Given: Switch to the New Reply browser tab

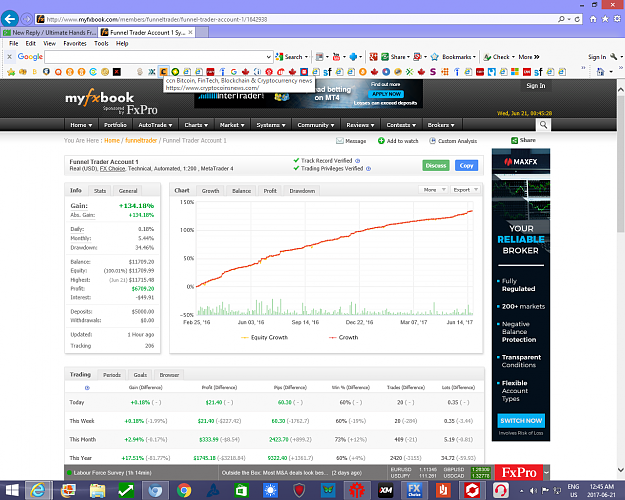Looking at the screenshot, I should 49,33.
